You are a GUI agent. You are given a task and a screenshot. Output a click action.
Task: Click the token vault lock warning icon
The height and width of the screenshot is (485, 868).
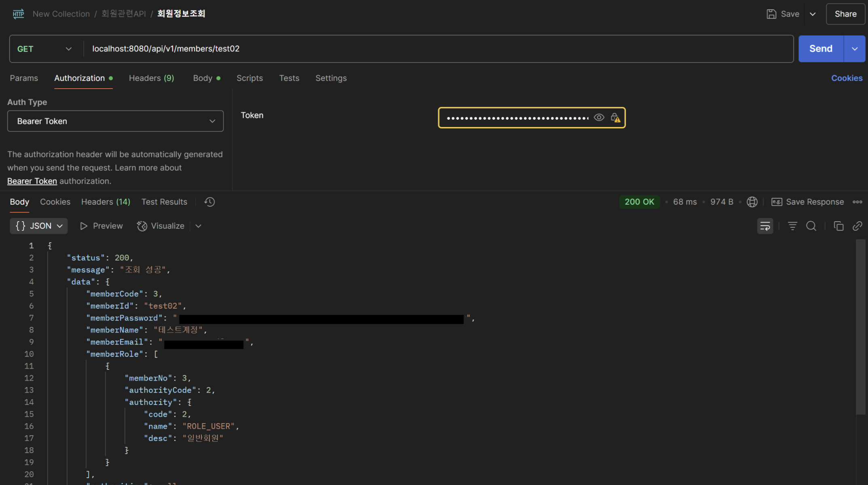pos(615,118)
